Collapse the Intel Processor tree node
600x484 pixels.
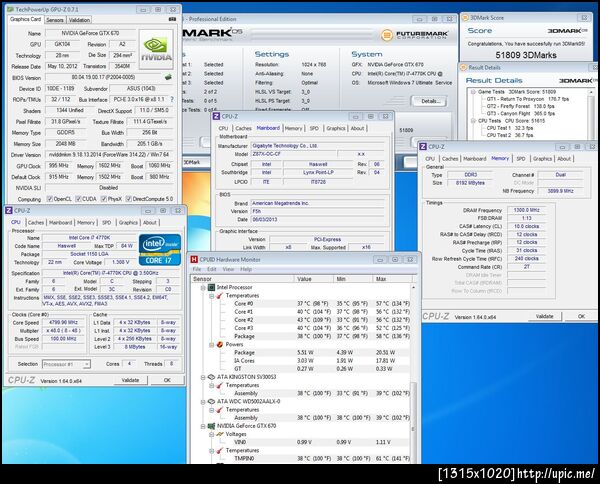tap(203, 287)
